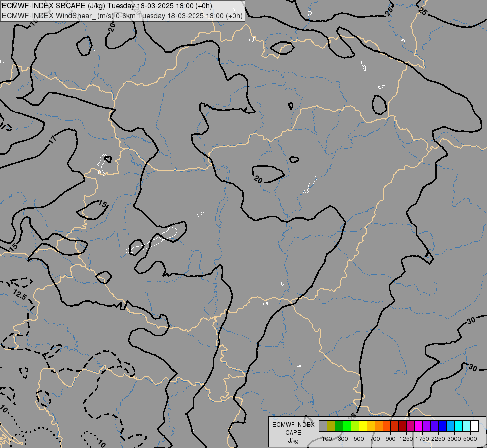Image resolution: width=487 pixels, height=448 pixels.
Task: Select the sky blue swatch below 3000
Action: (x=450, y=426)
